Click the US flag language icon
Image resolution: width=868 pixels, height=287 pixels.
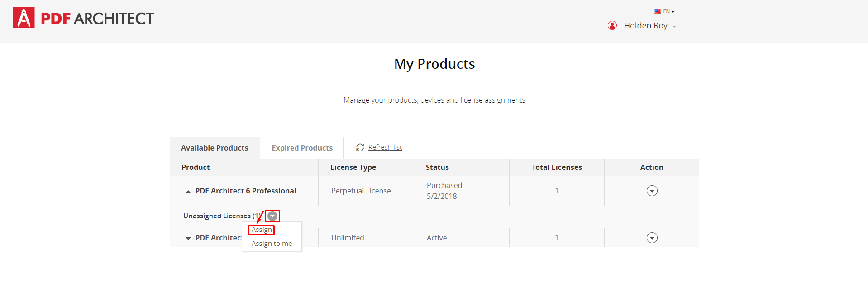tap(658, 11)
